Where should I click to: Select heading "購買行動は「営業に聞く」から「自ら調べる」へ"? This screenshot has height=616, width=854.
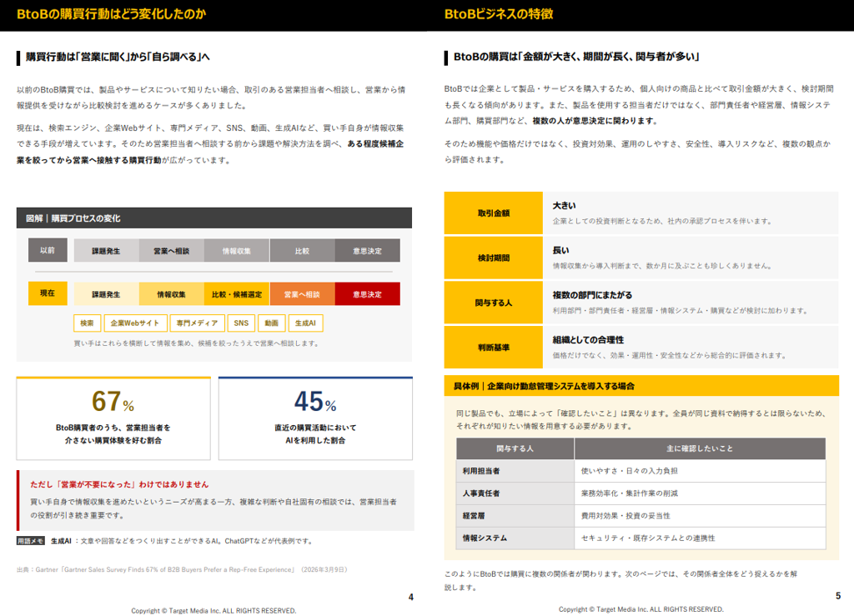coord(118,57)
